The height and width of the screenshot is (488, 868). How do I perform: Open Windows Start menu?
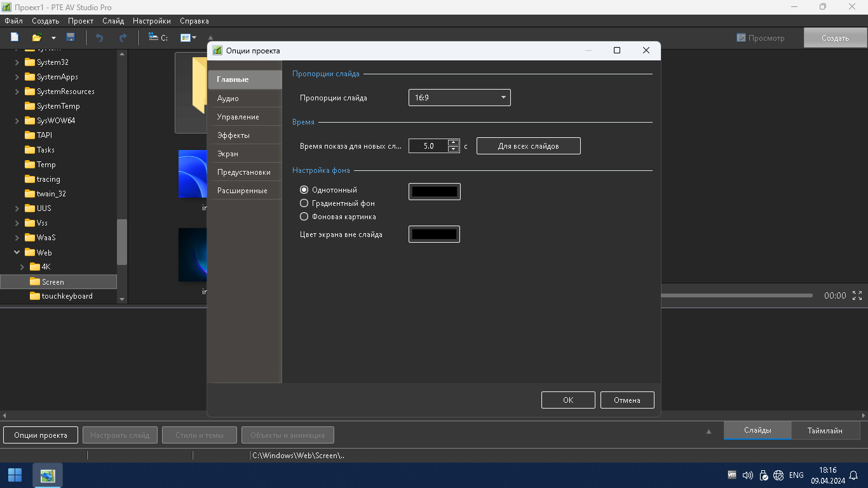(x=15, y=475)
